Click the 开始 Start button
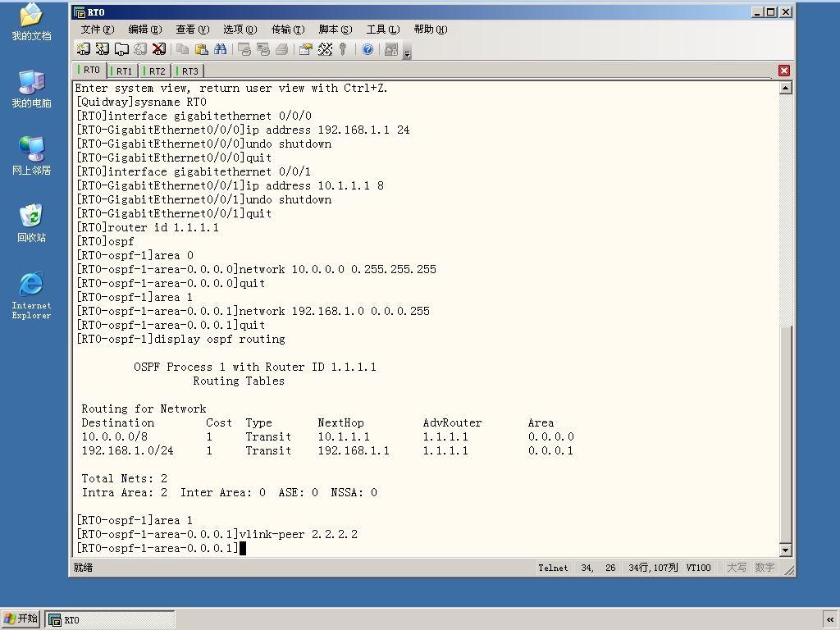The height and width of the screenshot is (630, 840). pos(21,619)
